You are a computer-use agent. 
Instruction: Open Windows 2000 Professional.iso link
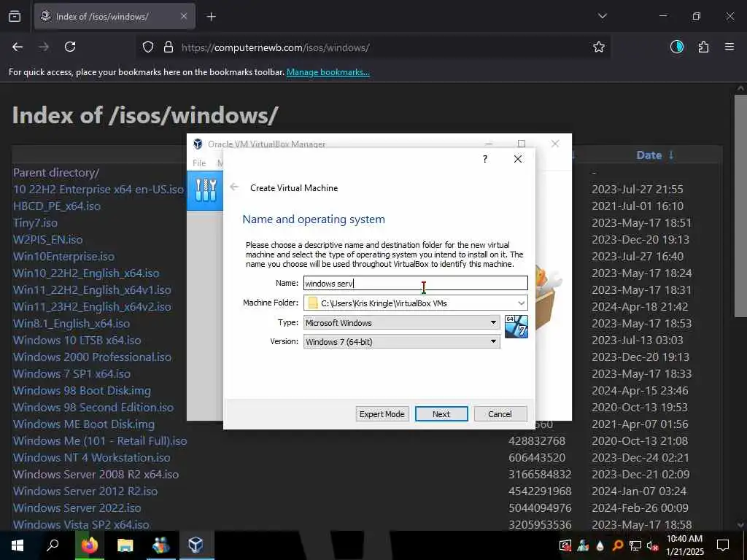point(92,357)
